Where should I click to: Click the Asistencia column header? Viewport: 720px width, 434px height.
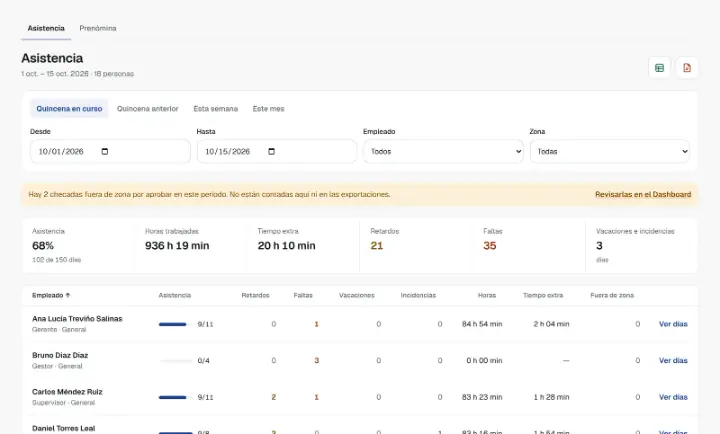pyautogui.click(x=174, y=295)
